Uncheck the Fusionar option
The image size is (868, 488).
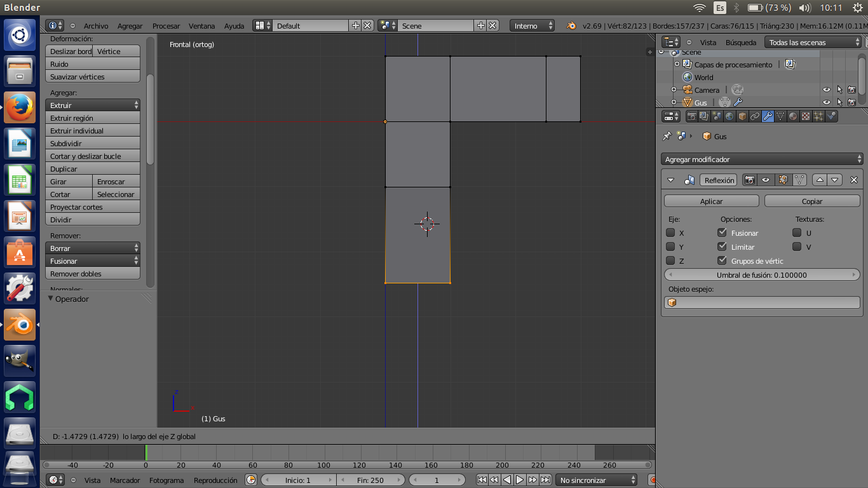coord(722,233)
